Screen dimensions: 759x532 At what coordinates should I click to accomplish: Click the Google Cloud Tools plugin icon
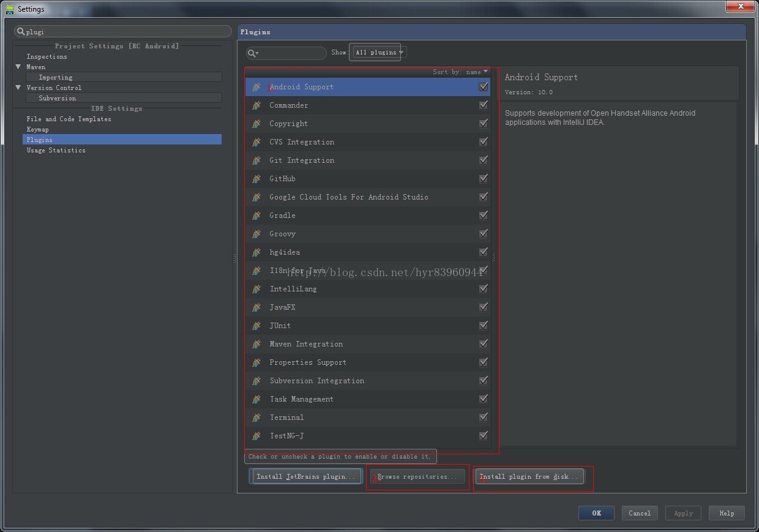[x=256, y=197]
